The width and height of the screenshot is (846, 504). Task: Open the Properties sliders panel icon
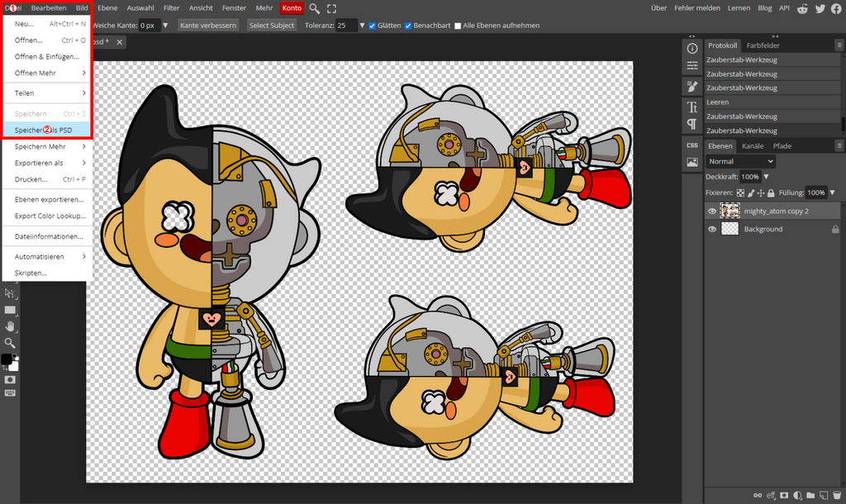(x=692, y=66)
